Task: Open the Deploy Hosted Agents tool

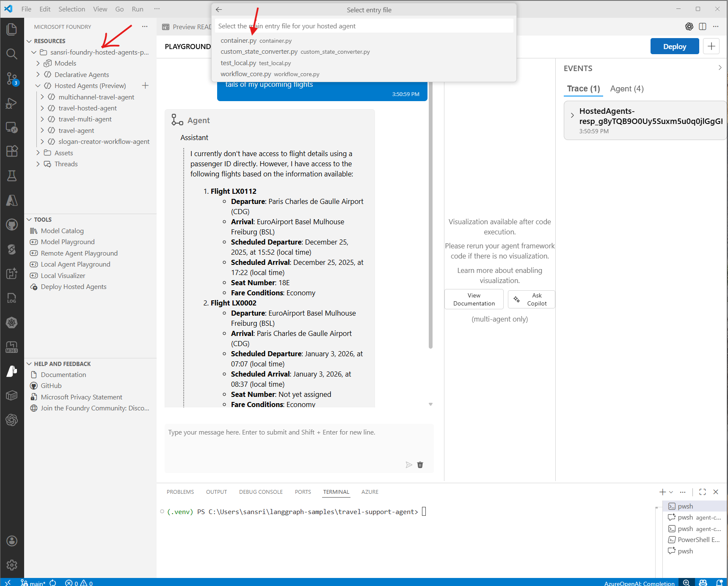Action: point(74,286)
